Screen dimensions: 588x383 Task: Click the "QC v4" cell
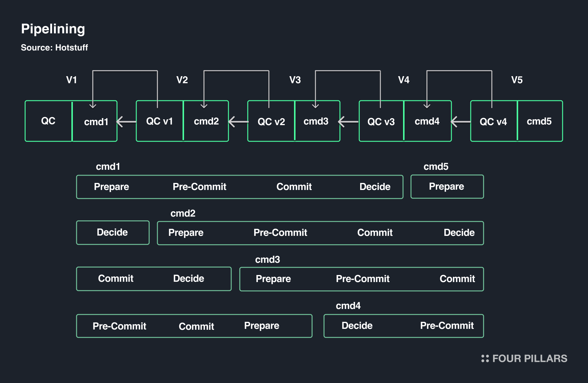click(494, 121)
